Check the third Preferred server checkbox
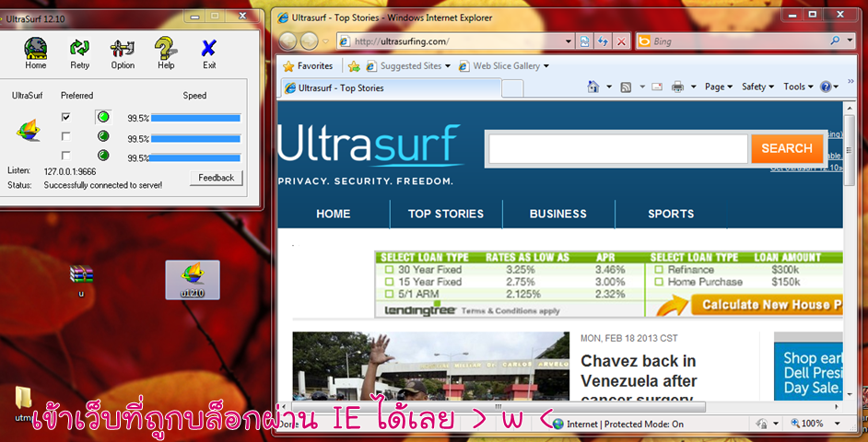This screenshot has height=442, width=868. pyautogui.click(x=65, y=156)
